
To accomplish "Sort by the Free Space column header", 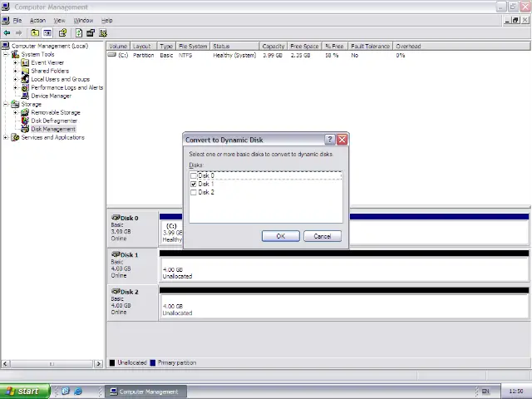I will [304, 47].
